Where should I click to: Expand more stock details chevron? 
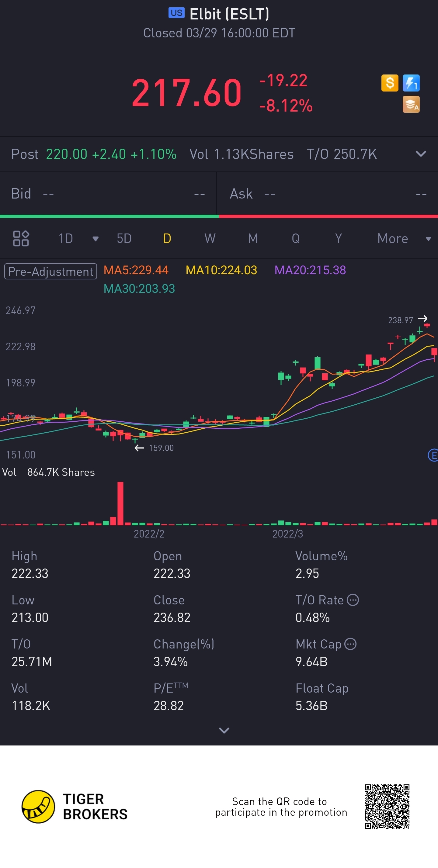224,730
